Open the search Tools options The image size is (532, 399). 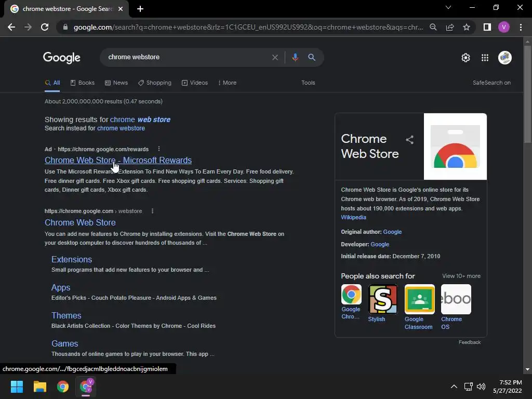pyautogui.click(x=308, y=83)
